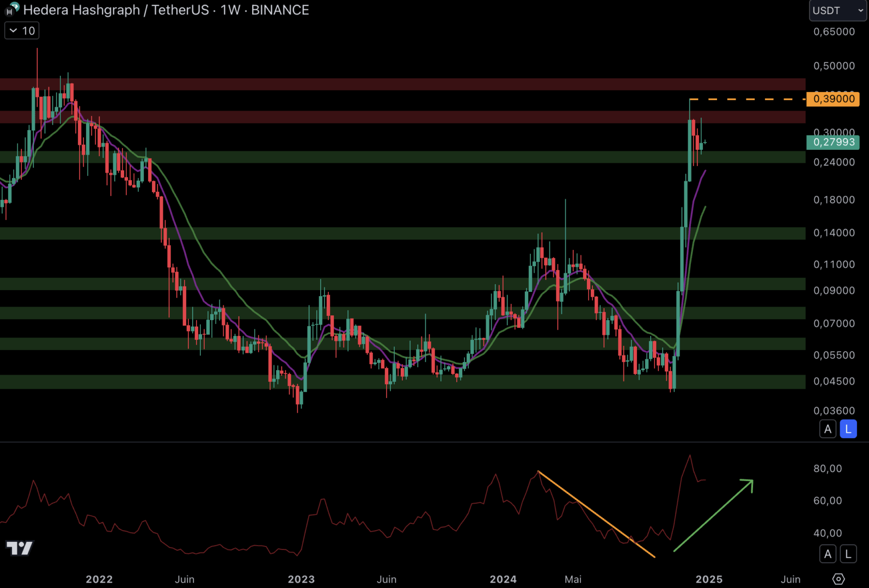The image size is (869, 588).
Task: Open the USDT currency dropdown
Action: pyautogui.click(x=837, y=10)
